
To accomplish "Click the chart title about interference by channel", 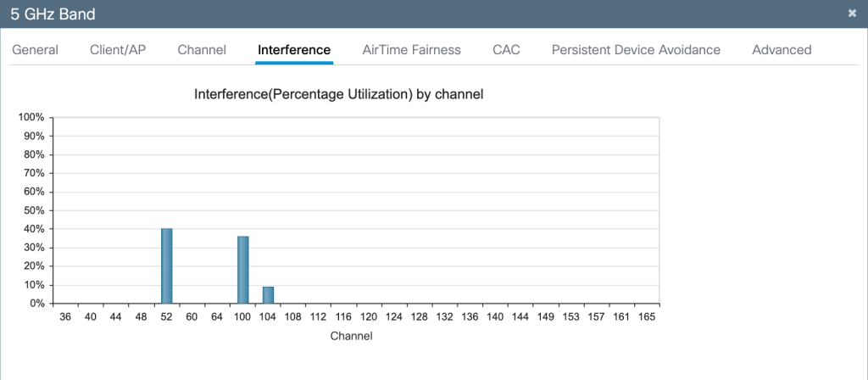I will pos(339,94).
